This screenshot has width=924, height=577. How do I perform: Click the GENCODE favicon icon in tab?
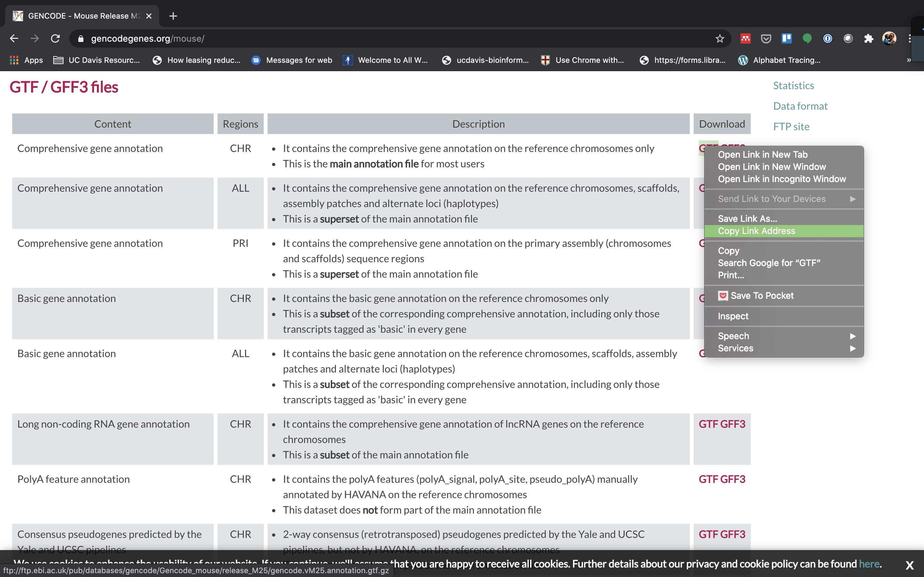[17, 15]
